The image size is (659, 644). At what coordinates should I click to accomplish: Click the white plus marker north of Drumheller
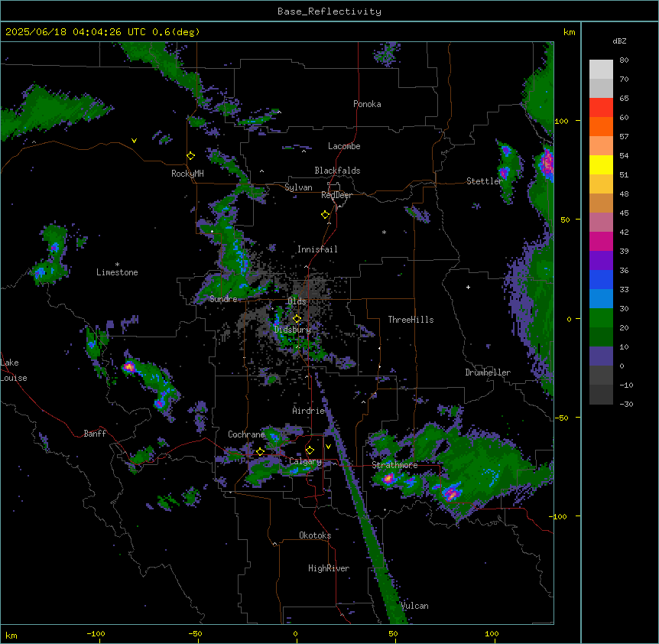pos(468,287)
